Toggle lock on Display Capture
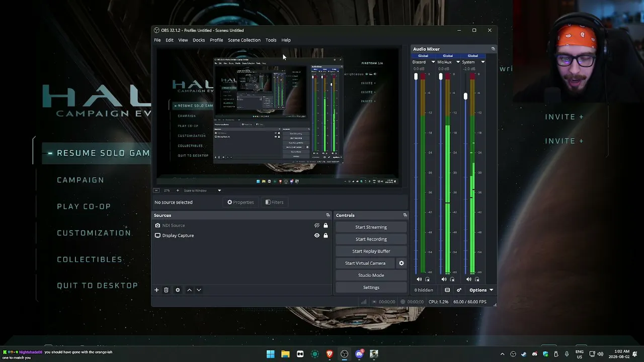The height and width of the screenshot is (362, 644). (x=326, y=235)
